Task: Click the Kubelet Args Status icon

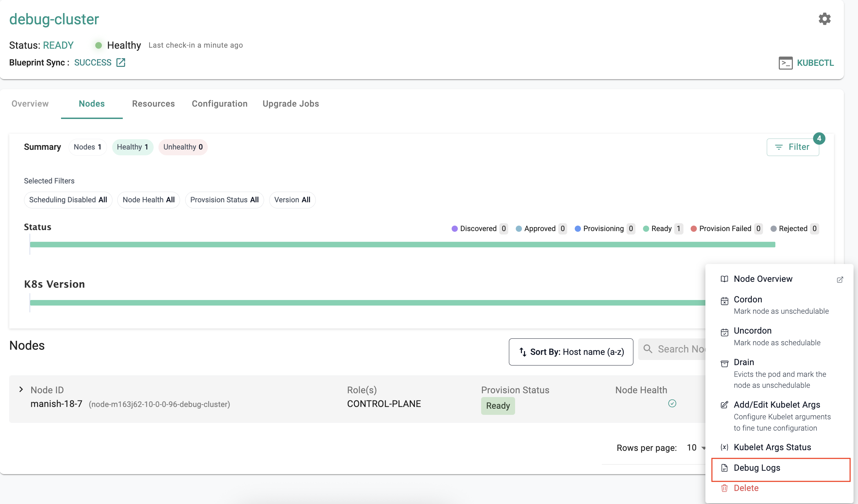Action: 724,447
